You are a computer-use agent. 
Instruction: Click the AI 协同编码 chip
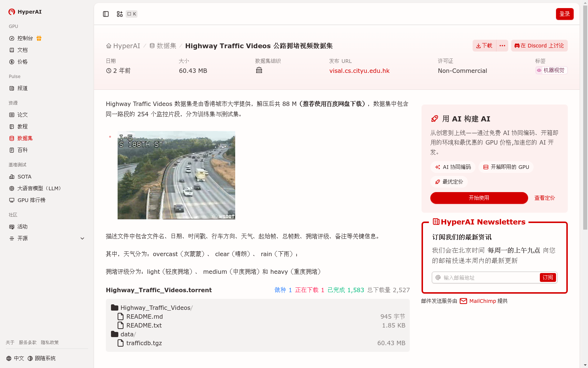pyautogui.click(x=453, y=167)
